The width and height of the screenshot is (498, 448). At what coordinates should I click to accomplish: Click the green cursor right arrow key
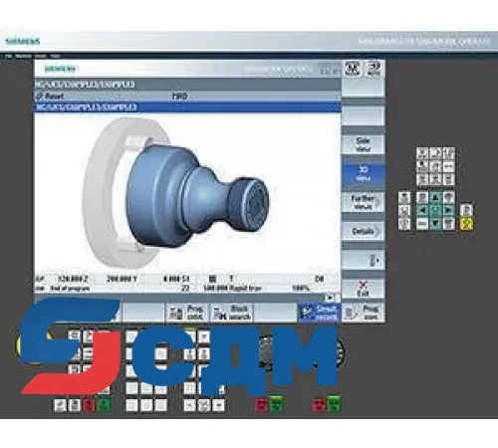coord(448,210)
